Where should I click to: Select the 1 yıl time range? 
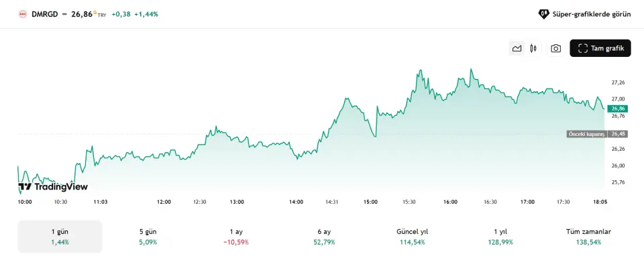[500, 236]
